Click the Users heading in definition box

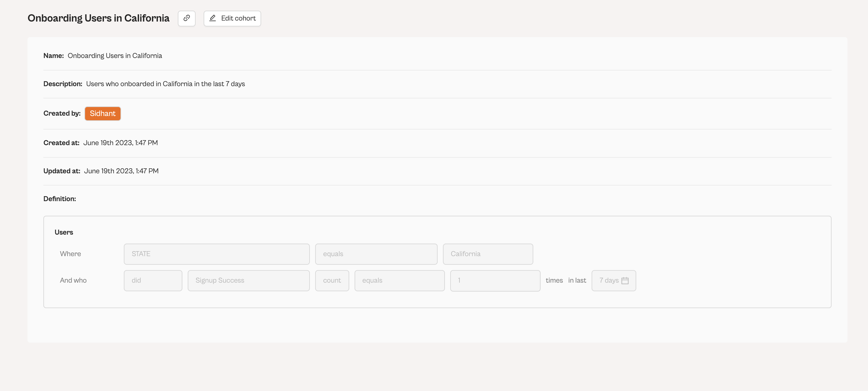(64, 232)
